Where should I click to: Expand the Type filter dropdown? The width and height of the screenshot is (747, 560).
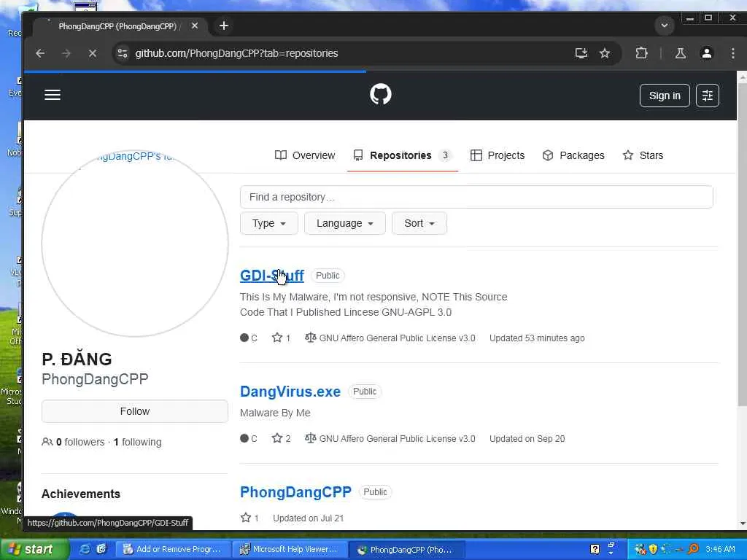coord(268,223)
